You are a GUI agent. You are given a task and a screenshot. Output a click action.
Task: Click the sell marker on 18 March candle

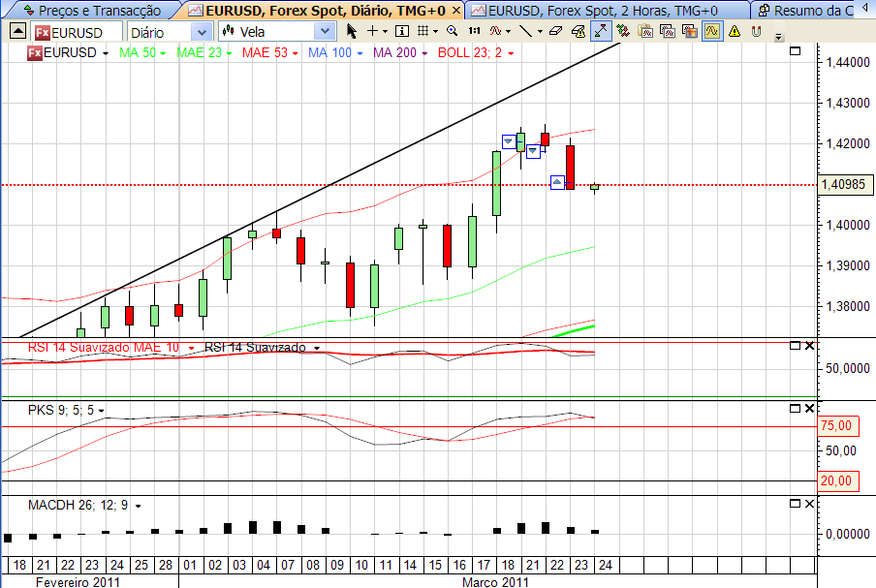[509, 141]
